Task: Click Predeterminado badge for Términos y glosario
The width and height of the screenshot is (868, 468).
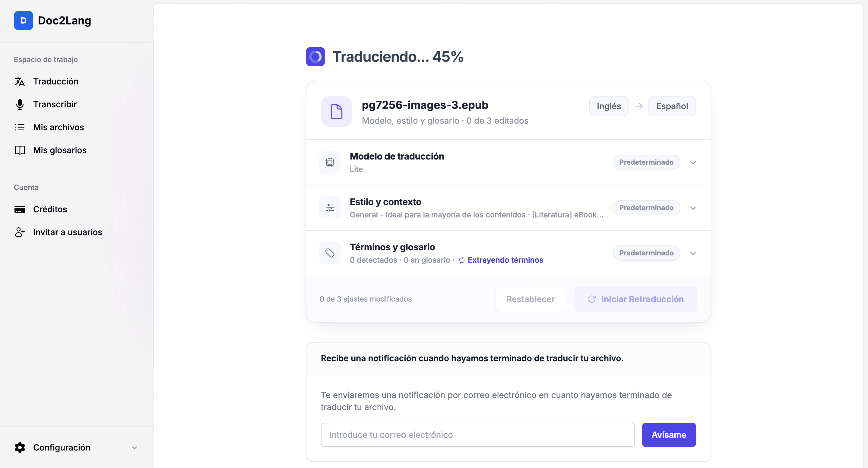Action: (646, 253)
